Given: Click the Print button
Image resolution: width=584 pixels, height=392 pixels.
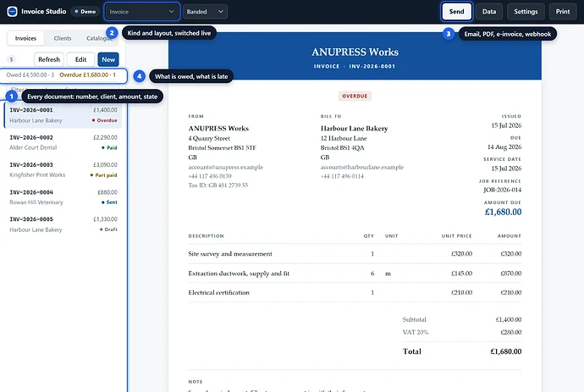Looking at the screenshot, I should (x=563, y=12).
